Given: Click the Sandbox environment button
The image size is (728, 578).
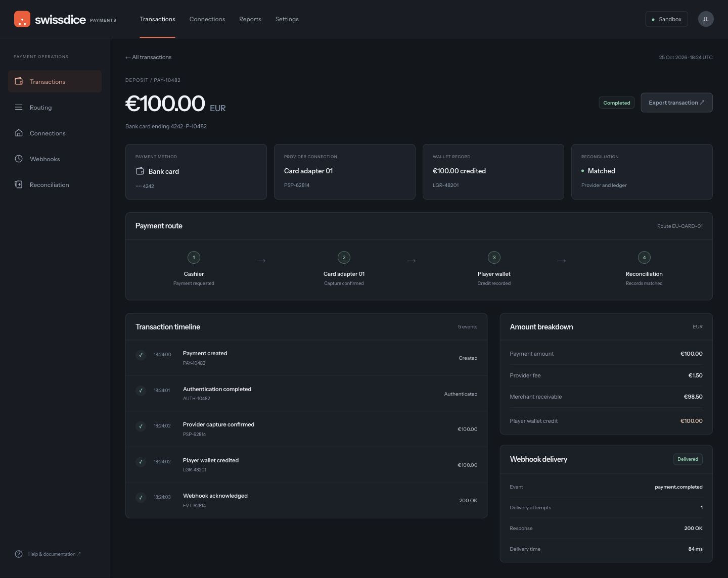Looking at the screenshot, I should tap(666, 19).
